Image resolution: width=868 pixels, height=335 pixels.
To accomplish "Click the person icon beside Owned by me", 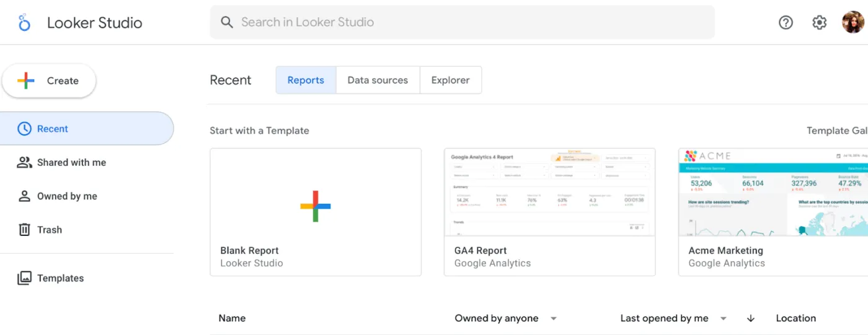I will 24,196.
